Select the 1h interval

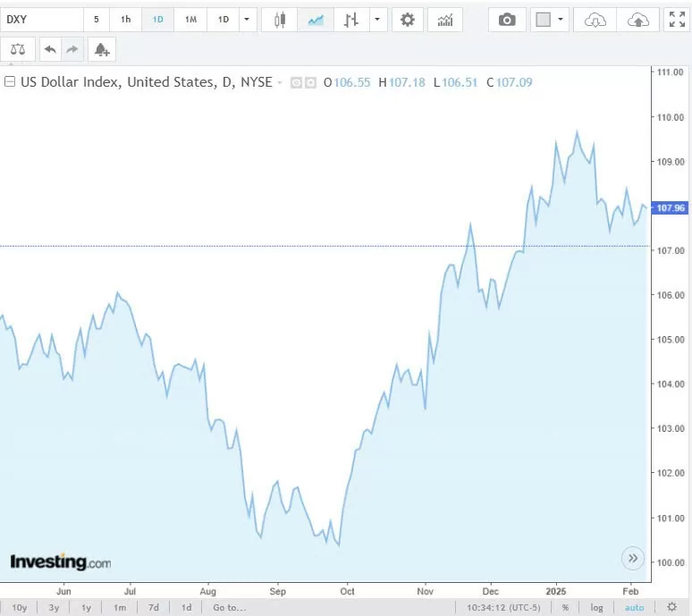[x=126, y=20]
